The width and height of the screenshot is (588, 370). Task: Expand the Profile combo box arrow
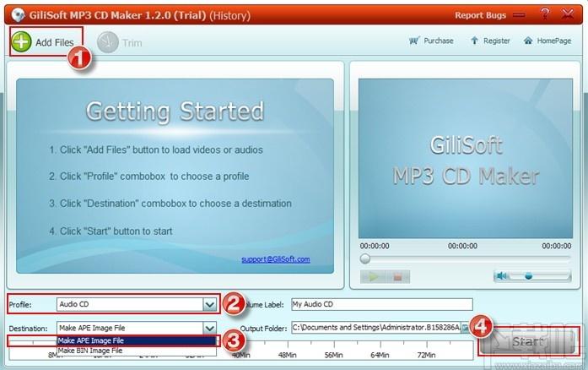pos(209,305)
